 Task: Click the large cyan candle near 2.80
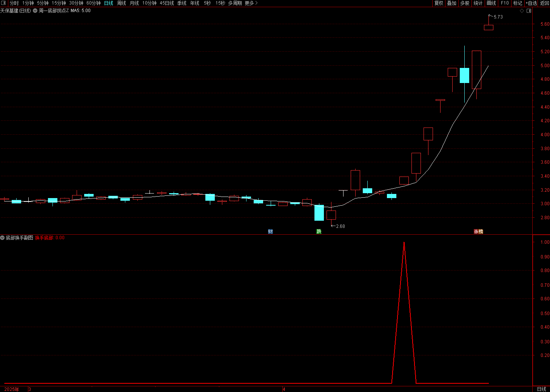[x=319, y=213]
